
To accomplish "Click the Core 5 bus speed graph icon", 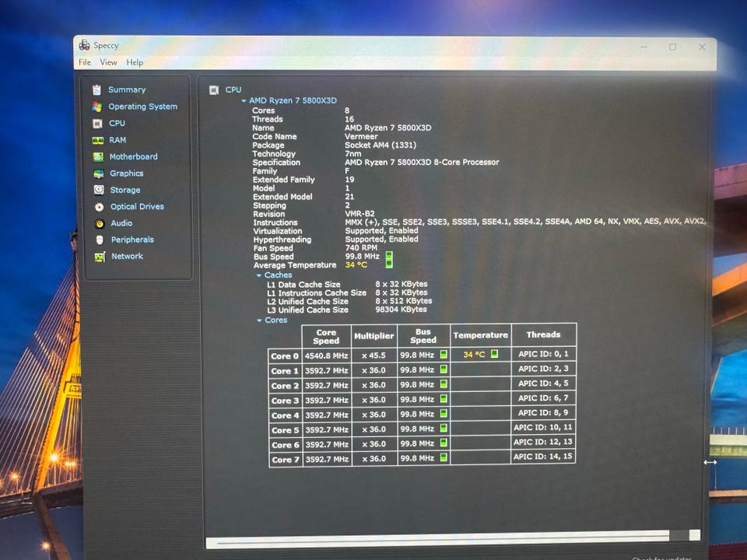I will pyautogui.click(x=444, y=428).
